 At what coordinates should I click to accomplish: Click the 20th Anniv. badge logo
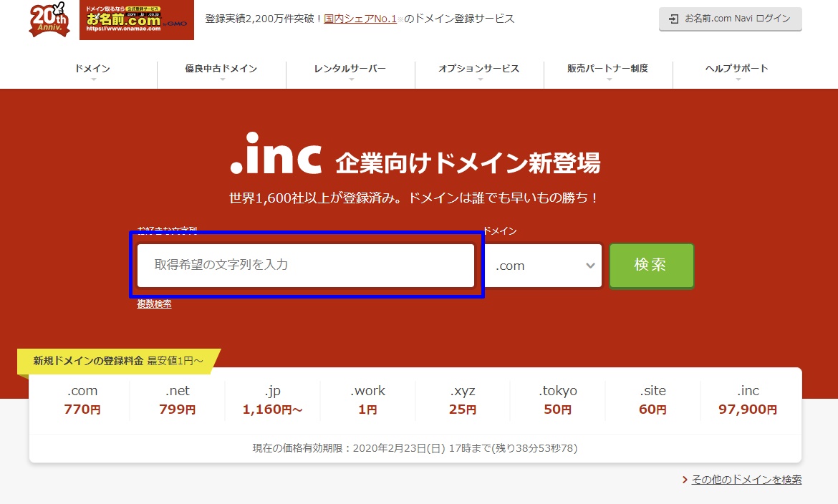coord(49,20)
